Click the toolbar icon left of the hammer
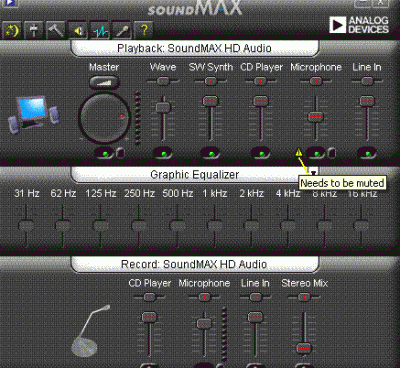The width and height of the screenshot is (400, 368). coord(34,31)
